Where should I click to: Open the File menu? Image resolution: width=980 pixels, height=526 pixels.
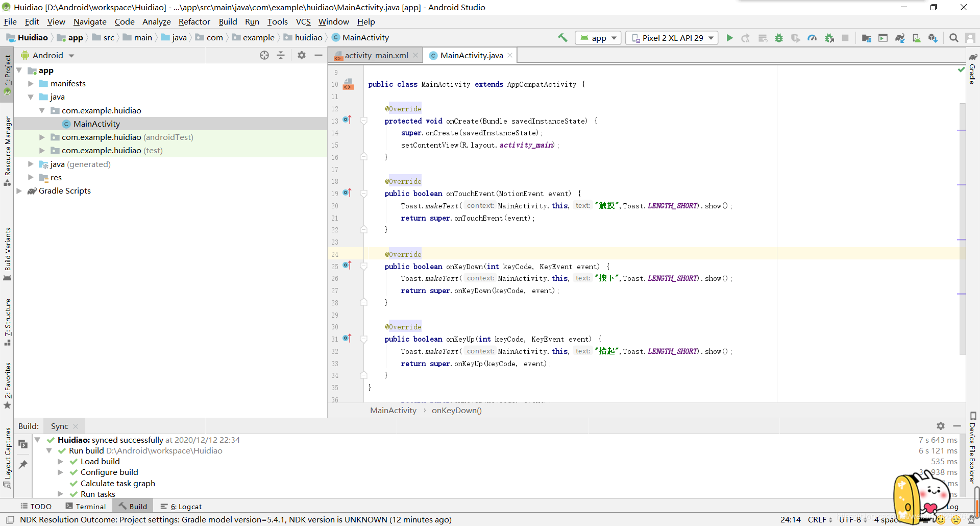[x=10, y=21]
